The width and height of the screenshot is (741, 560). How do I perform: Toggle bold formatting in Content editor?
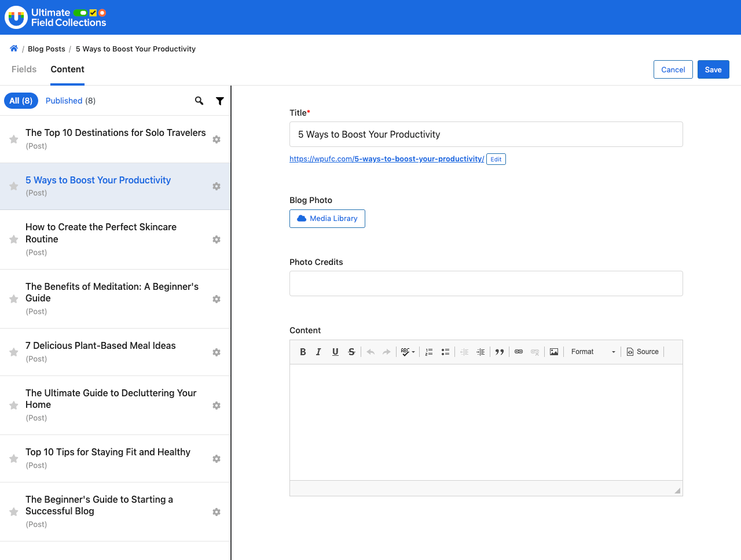(x=303, y=352)
